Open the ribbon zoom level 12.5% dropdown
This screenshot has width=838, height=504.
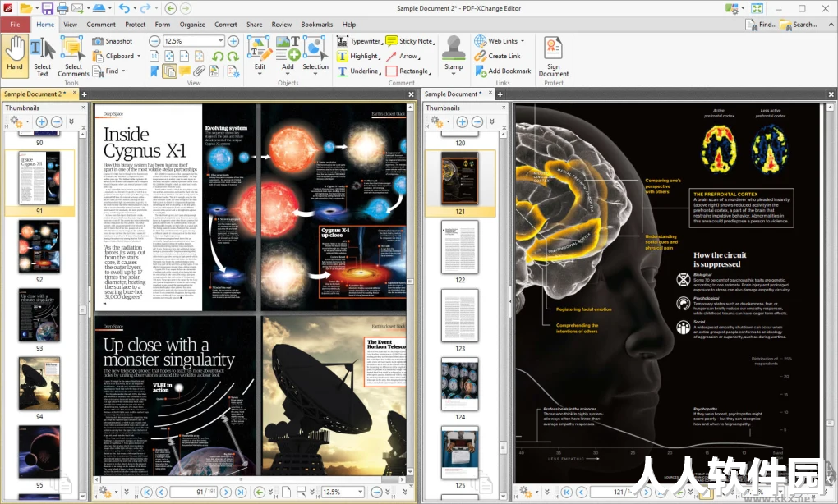tap(220, 41)
